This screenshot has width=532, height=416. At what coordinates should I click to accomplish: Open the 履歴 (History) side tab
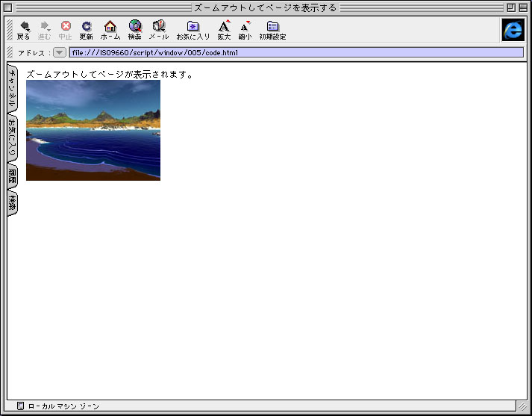(x=12, y=176)
